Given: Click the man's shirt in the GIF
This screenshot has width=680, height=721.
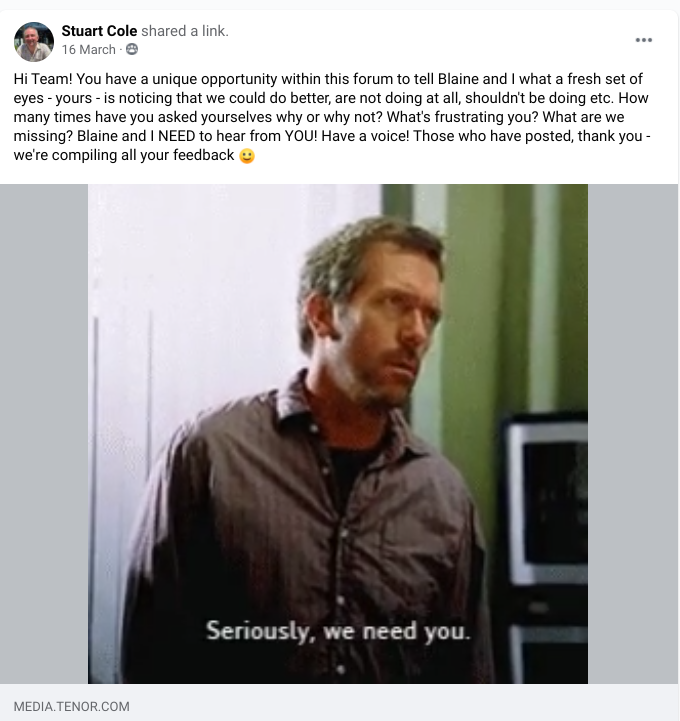Looking at the screenshot, I should point(303,529).
